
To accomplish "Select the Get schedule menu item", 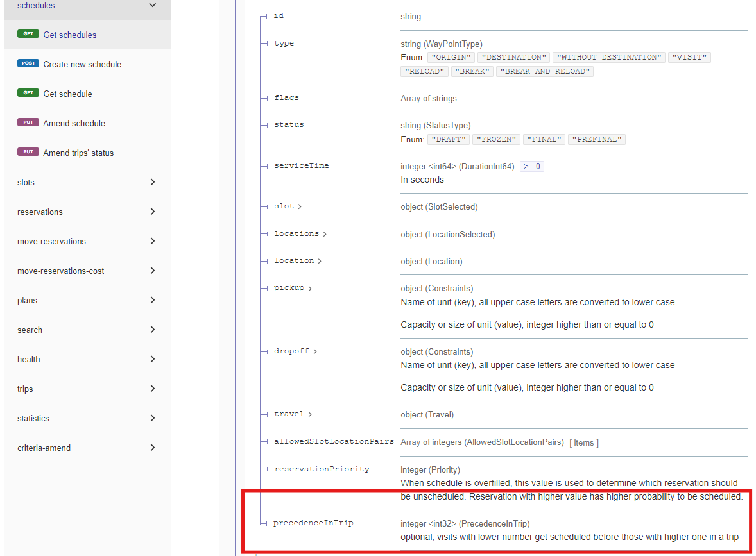I will [67, 94].
